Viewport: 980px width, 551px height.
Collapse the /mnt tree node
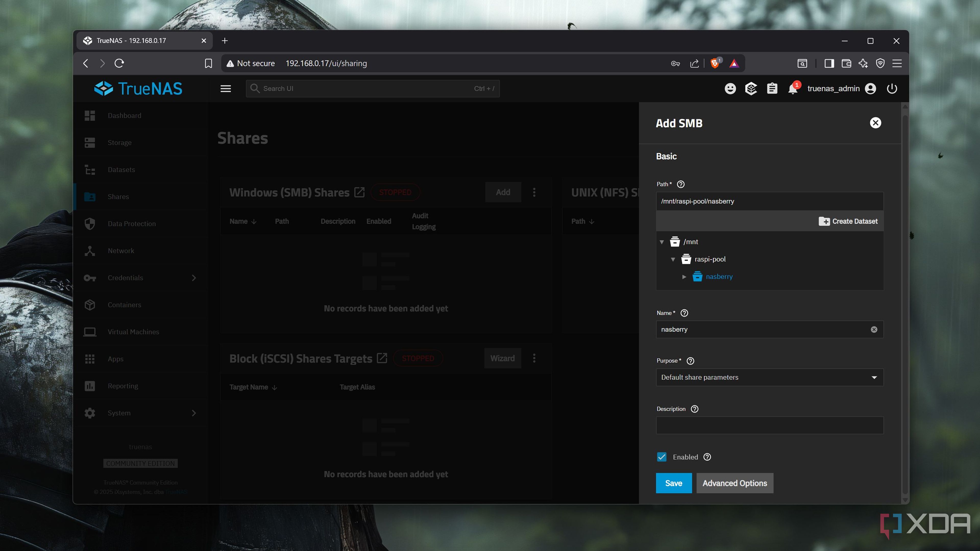661,242
